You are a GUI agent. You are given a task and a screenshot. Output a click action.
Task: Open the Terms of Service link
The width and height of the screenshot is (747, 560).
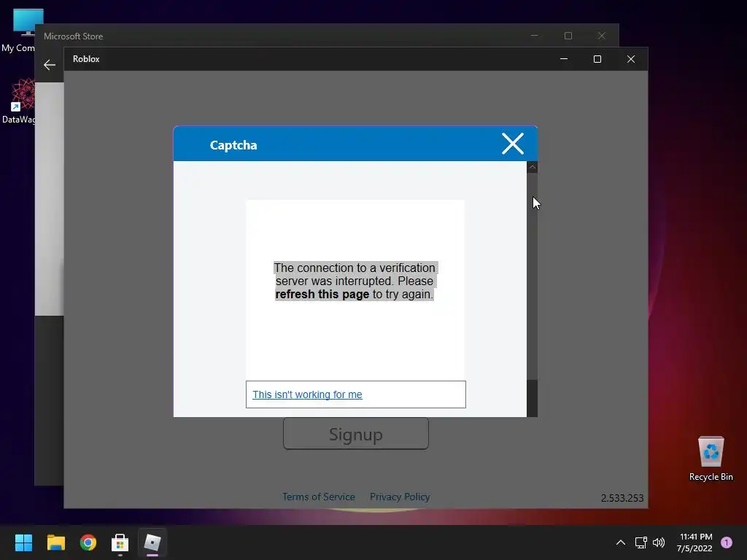coord(319,497)
